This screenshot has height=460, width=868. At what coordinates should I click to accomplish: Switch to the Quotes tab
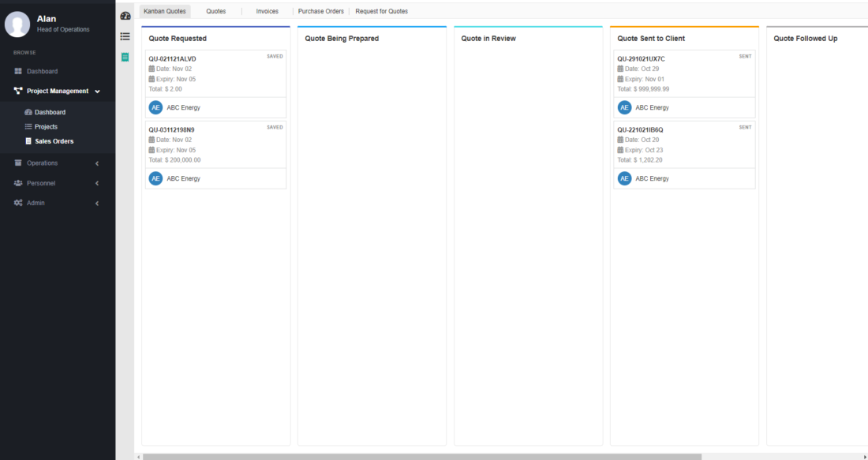point(216,11)
